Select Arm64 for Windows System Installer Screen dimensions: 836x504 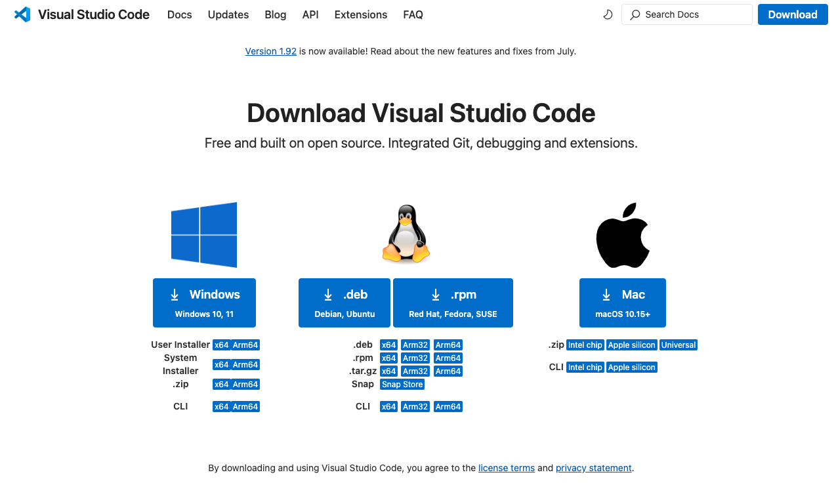tap(245, 365)
